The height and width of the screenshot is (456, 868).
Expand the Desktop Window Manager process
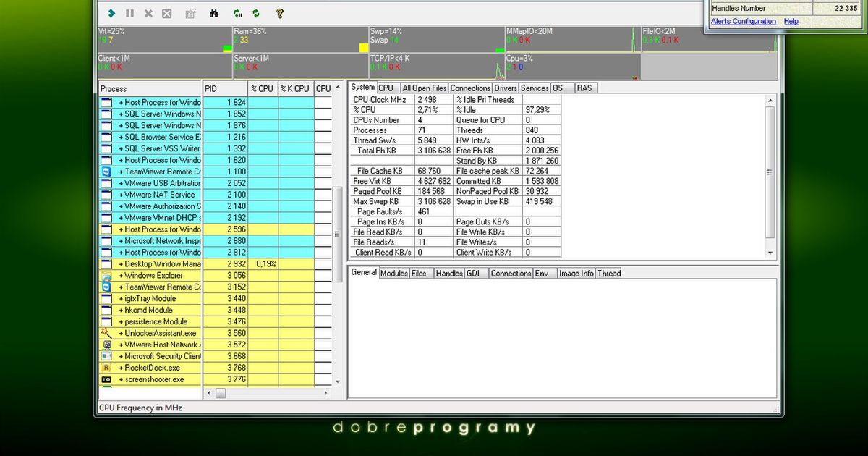[122, 264]
